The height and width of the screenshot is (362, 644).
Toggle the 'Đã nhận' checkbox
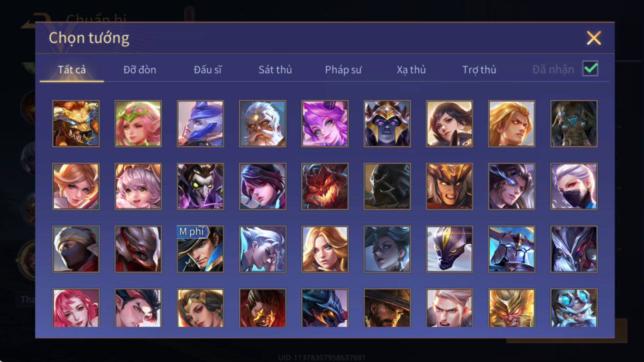590,69
